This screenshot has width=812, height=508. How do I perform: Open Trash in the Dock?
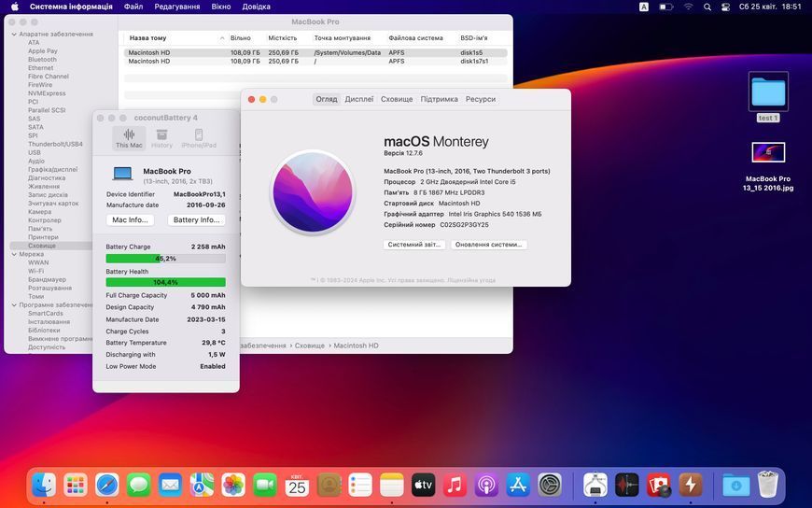click(768, 484)
